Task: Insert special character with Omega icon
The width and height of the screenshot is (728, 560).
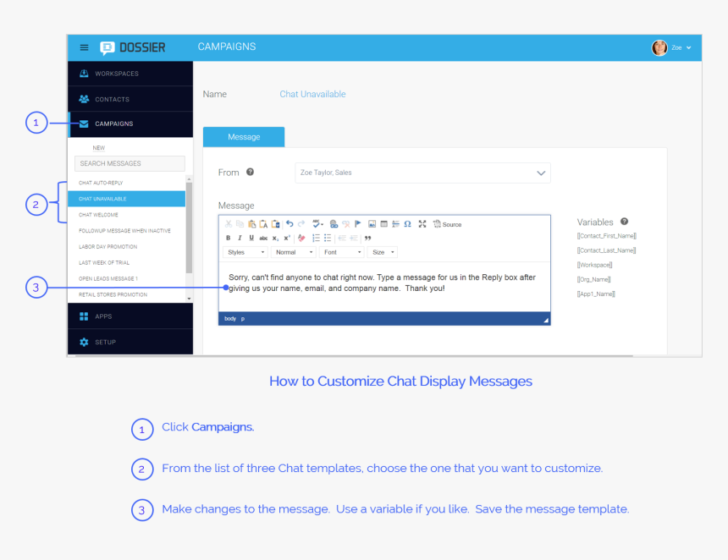Action: [408, 224]
